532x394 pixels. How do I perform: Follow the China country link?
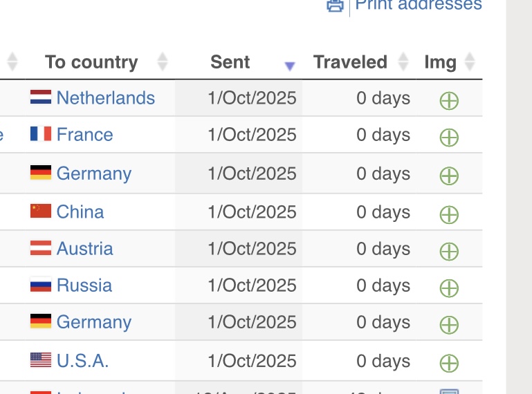[80, 212]
